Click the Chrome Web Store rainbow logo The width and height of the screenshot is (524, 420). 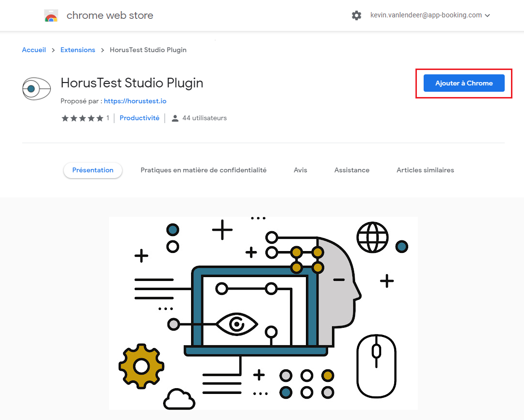[x=51, y=16]
